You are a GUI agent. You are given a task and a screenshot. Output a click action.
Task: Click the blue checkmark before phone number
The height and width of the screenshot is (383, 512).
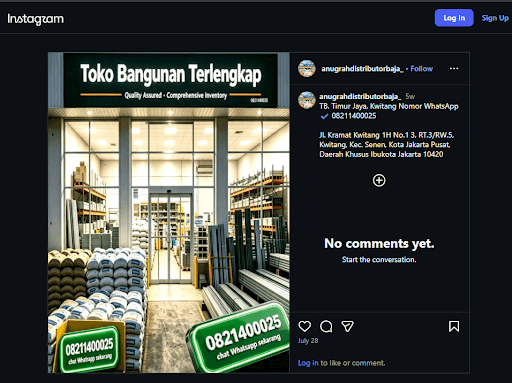[x=324, y=116]
